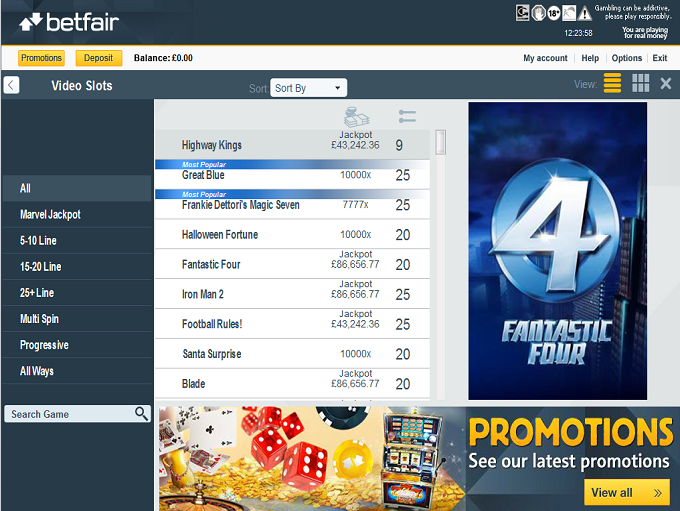Click the game list scrollbar thumb
The image size is (680, 511).
tap(440, 142)
